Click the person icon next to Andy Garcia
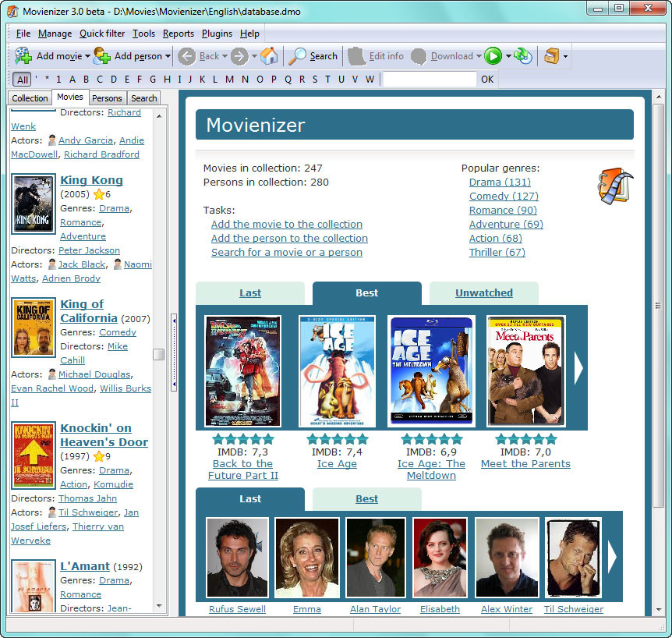This screenshot has height=638, width=672. tap(52, 140)
